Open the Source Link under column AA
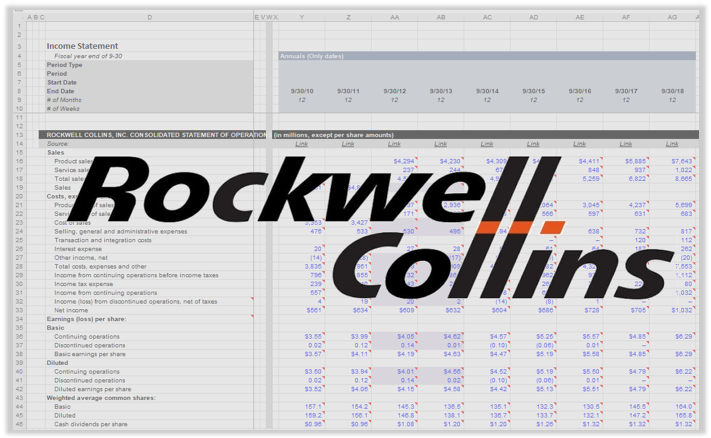The width and height of the screenshot is (711, 438). (394, 144)
